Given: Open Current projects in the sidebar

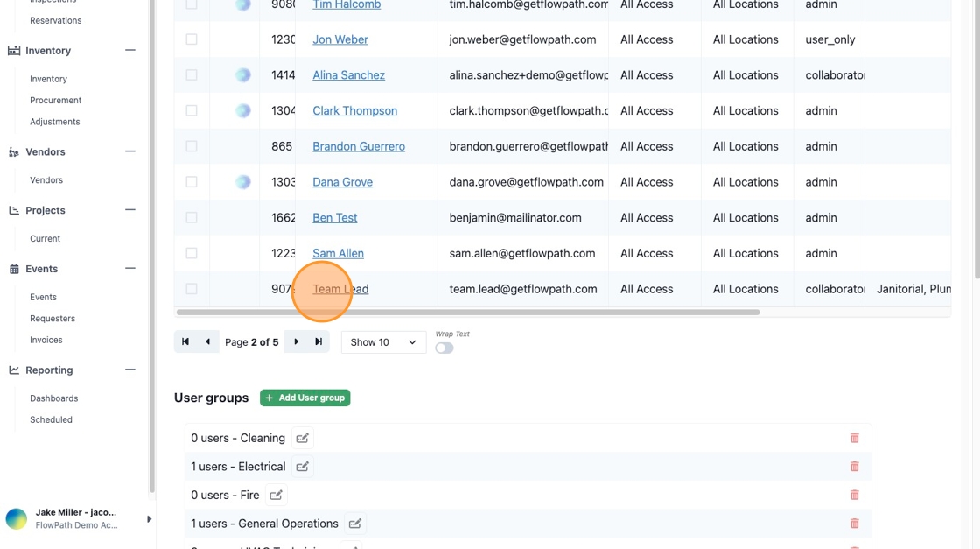Looking at the screenshot, I should click(45, 239).
